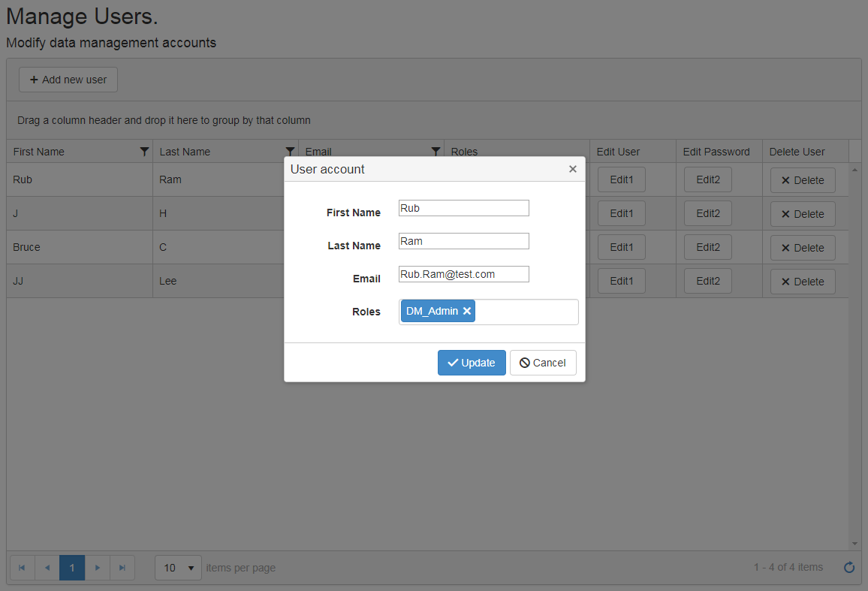Open the items per page dropdown

(179, 568)
